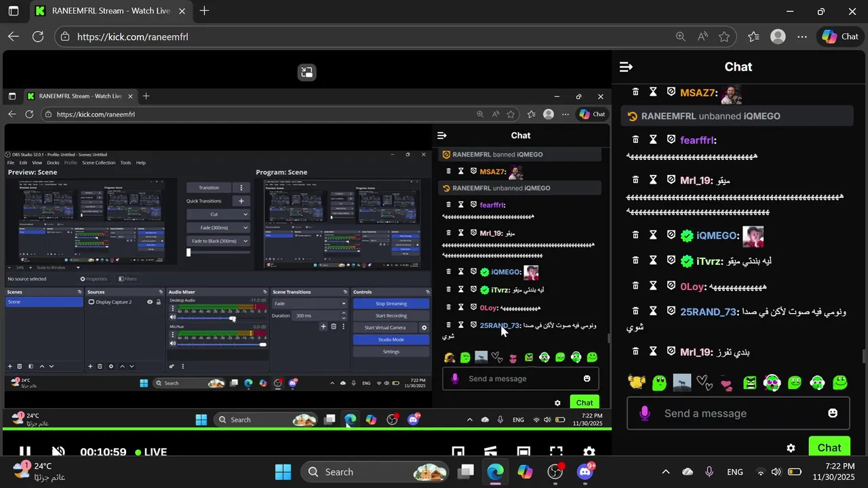Viewport: 868px width, 488px height.
Task: Open the browser profile avatar
Action: coord(778,37)
